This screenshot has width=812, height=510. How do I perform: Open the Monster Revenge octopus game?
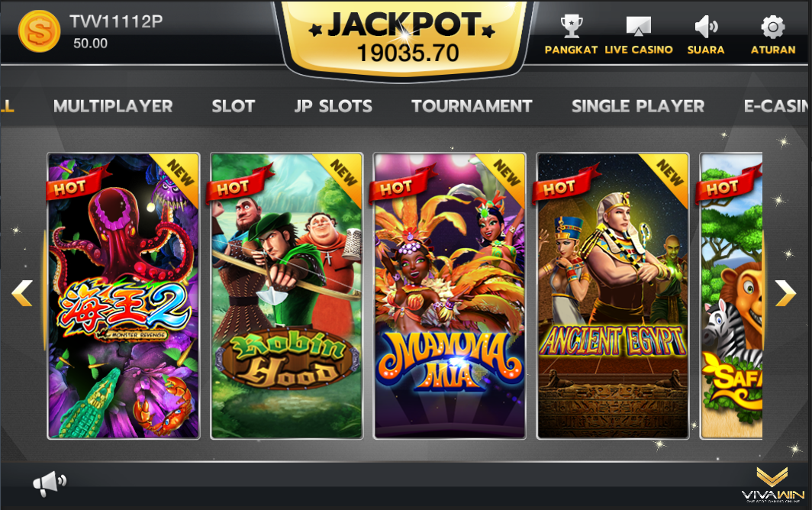pos(124,296)
